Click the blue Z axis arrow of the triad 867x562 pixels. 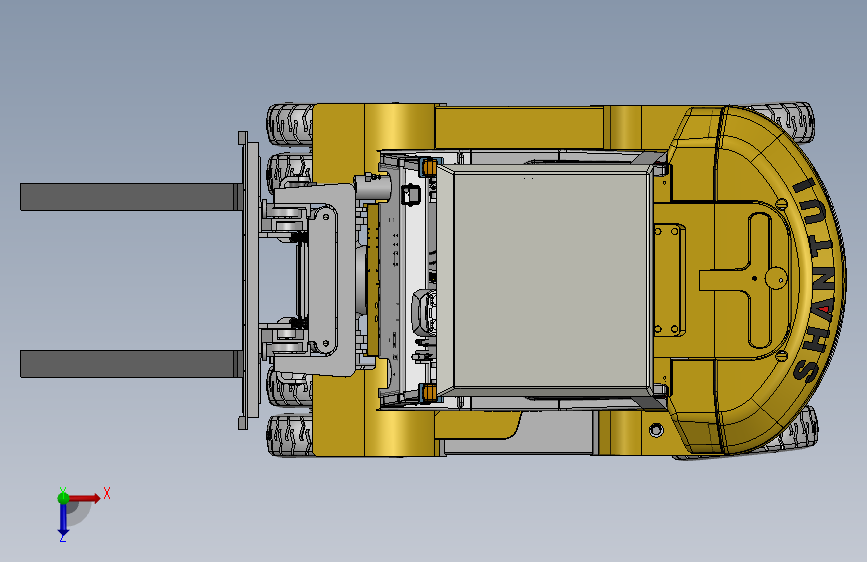[63, 520]
